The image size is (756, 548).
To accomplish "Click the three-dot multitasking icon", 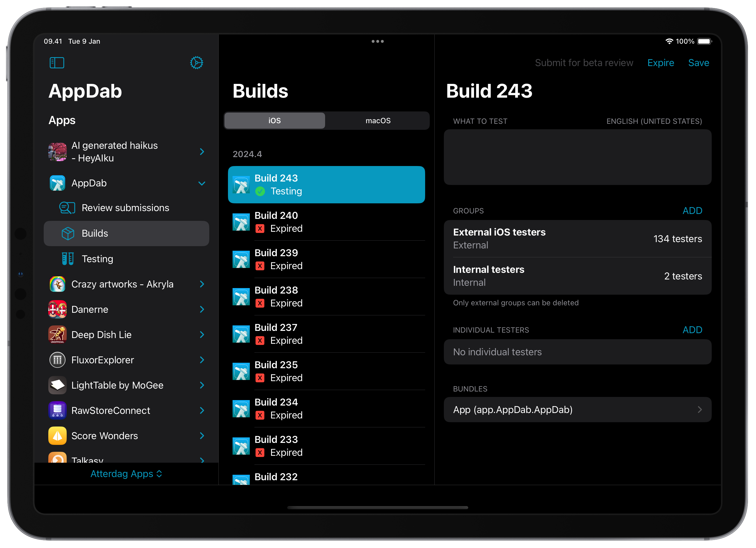I will tap(377, 41).
